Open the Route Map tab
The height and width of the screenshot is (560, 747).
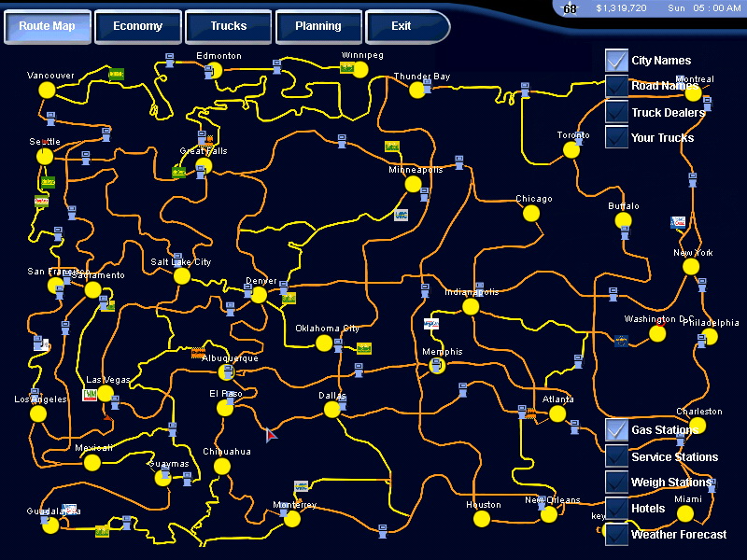point(48,27)
